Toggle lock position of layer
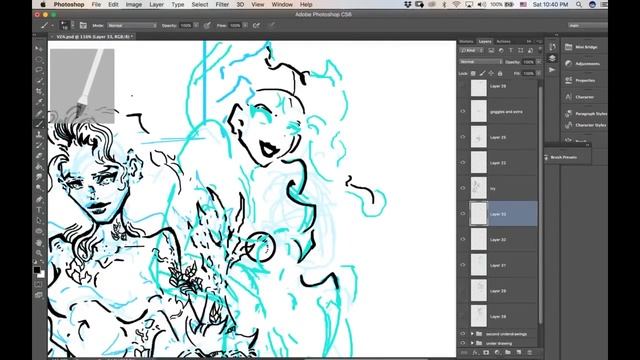The width and height of the screenshot is (640, 360). click(491, 73)
